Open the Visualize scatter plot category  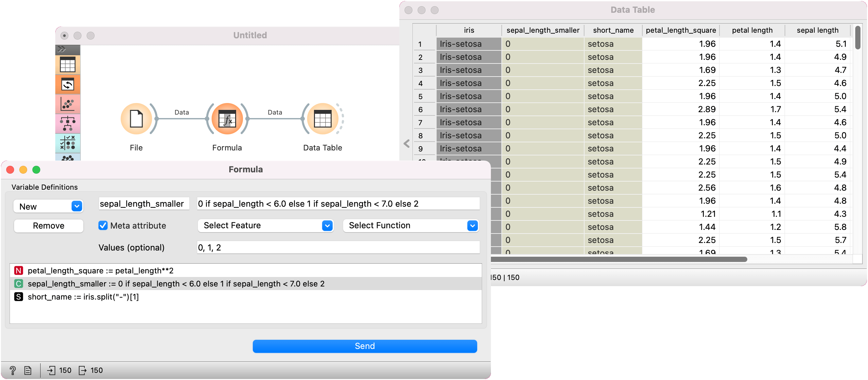pyautogui.click(x=68, y=104)
